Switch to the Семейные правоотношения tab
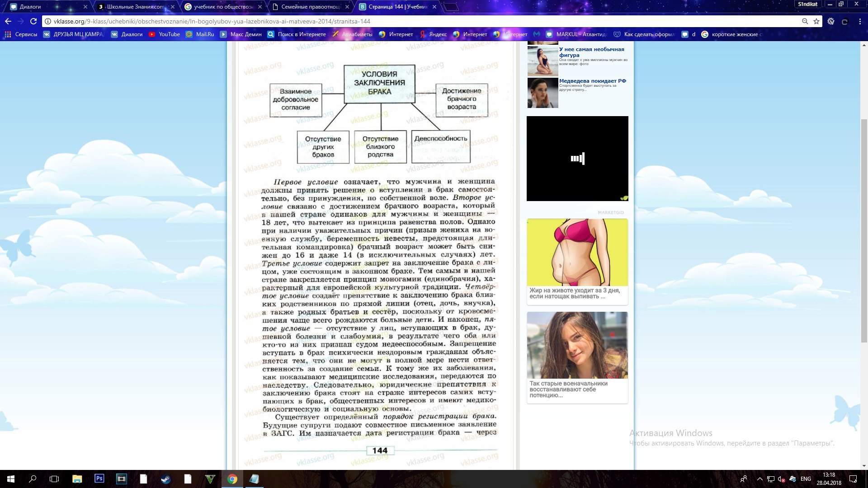The width and height of the screenshot is (868, 488). [310, 7]
